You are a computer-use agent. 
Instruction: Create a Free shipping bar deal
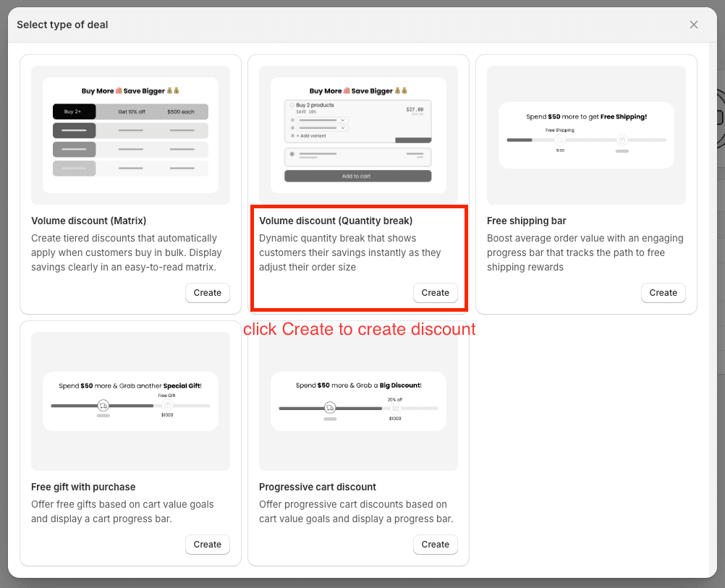[x=663, y=293]
